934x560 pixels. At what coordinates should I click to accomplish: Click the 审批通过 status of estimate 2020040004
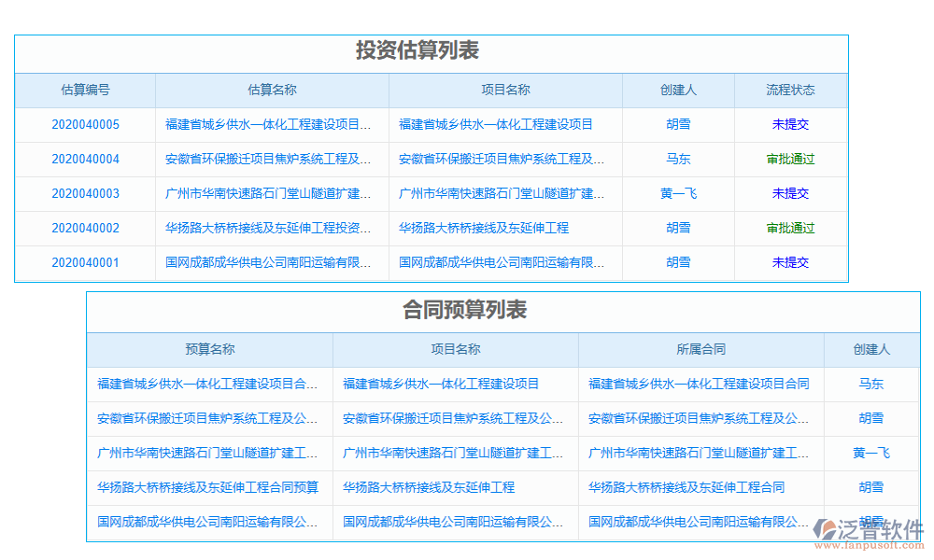coord(790,159)
